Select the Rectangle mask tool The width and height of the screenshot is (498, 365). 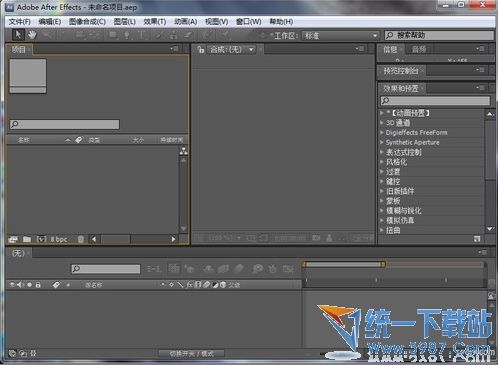click(x=113, y=35)
